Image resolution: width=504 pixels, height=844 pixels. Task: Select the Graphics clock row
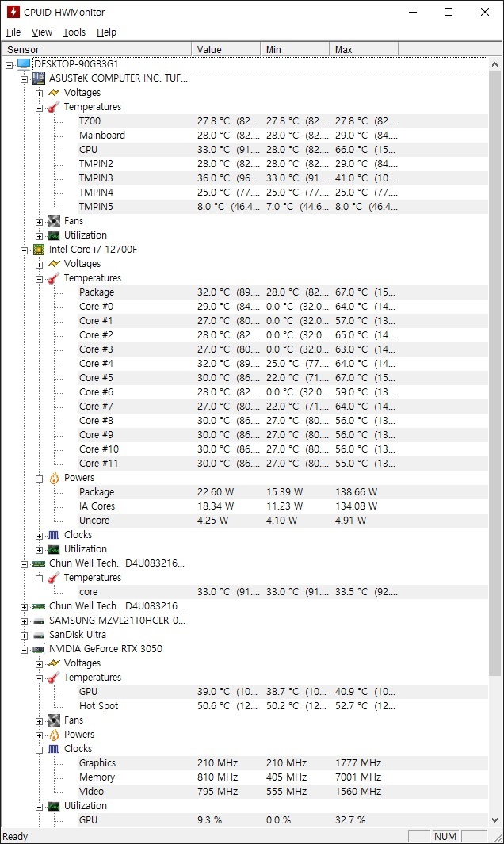click(x=282, y=763)
